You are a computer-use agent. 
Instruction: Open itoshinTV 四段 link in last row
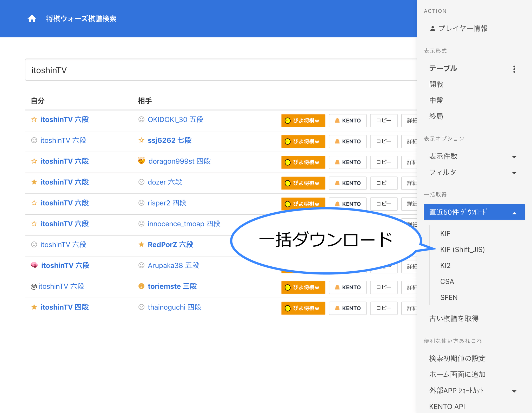click(x=65, y=307)
